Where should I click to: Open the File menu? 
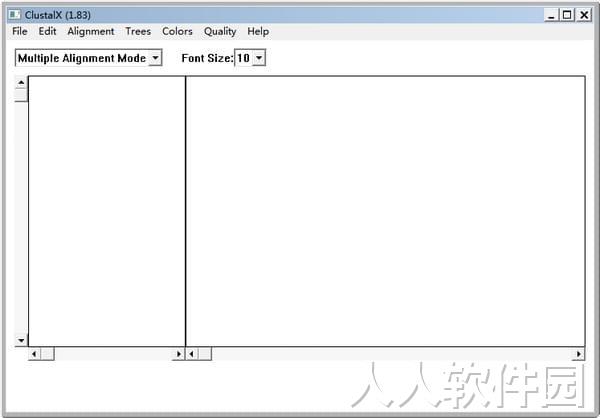[x=20, y=31]
